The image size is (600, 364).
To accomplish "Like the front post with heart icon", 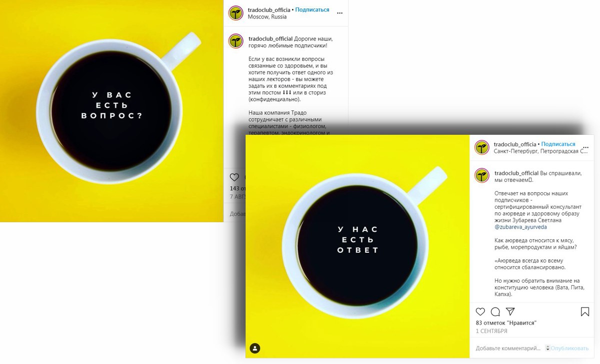I will tap(480, 312).
